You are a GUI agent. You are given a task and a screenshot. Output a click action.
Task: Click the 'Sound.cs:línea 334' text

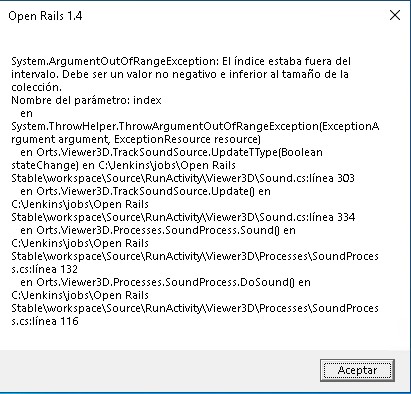pyautogui.click(x=307, y=217)
